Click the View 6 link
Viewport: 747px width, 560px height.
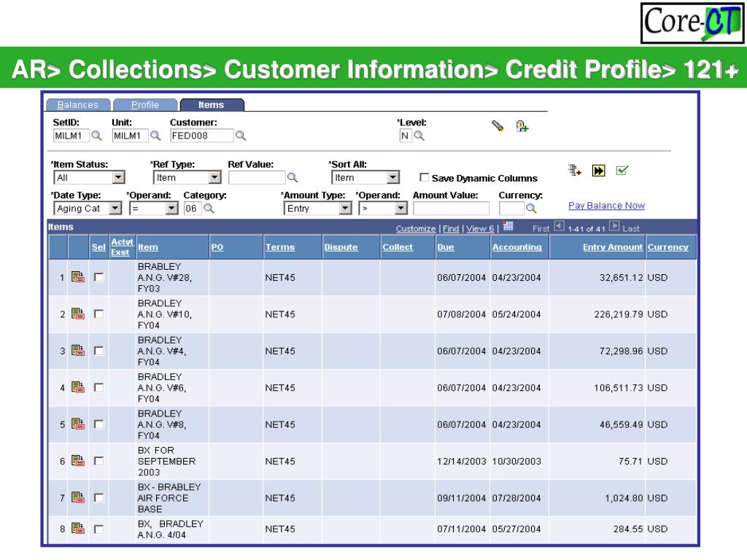[480, 228]
